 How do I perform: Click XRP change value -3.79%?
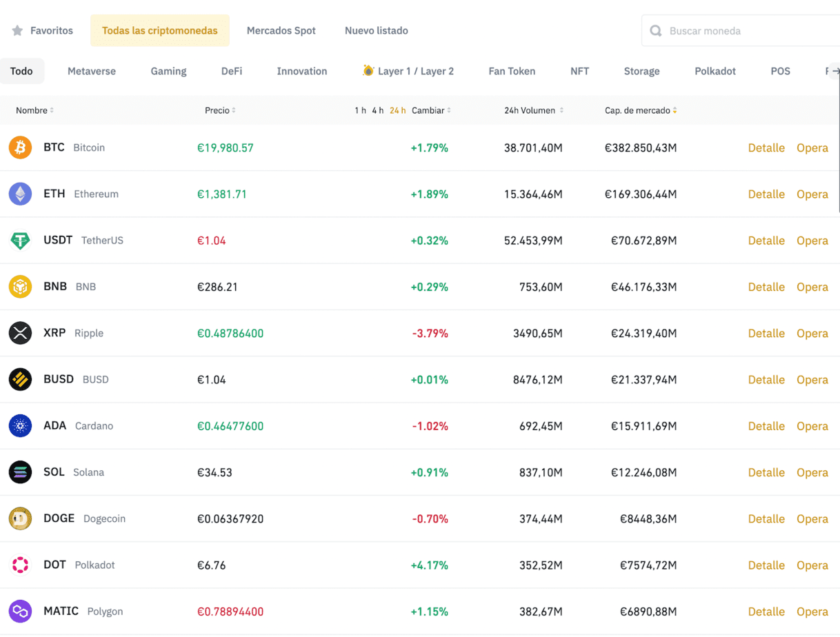430,333
